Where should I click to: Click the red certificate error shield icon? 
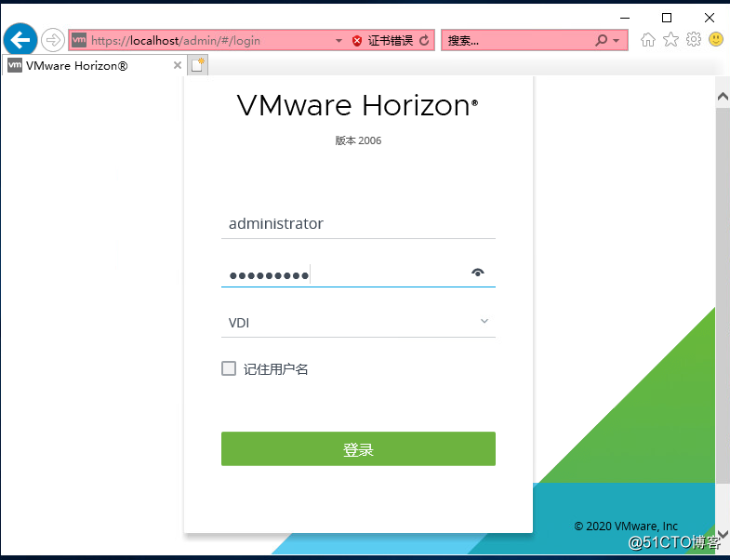pyautogui.click(x=357, y=41)
